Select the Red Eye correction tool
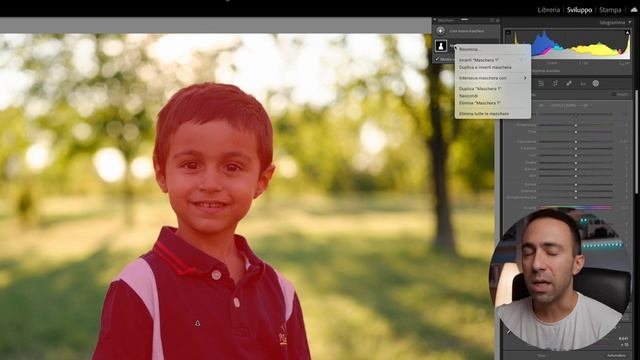 click(x=583, y=83)
